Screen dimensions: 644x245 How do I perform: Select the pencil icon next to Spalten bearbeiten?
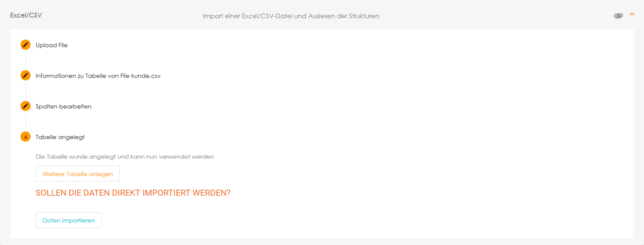(25, 106)
